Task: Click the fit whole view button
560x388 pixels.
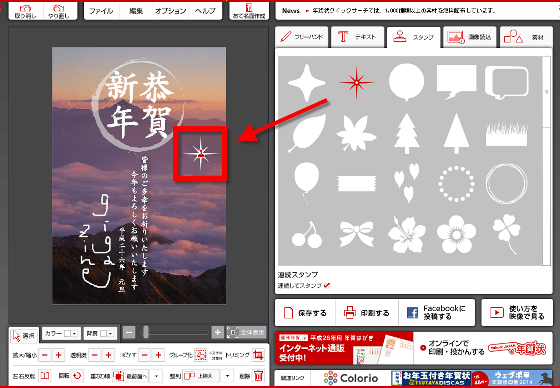Action: tap(246, 333)
